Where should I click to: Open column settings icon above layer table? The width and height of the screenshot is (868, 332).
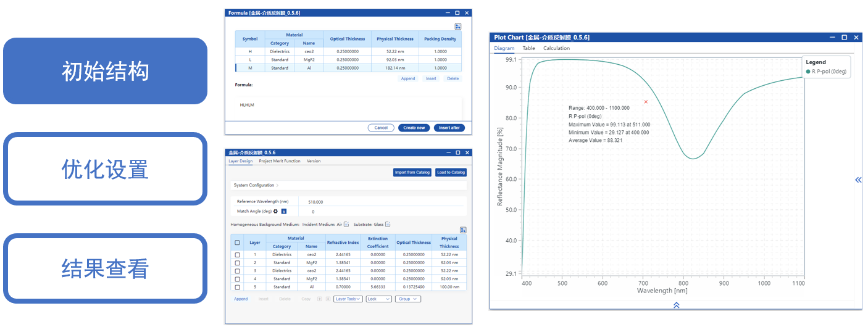(463, 230)
